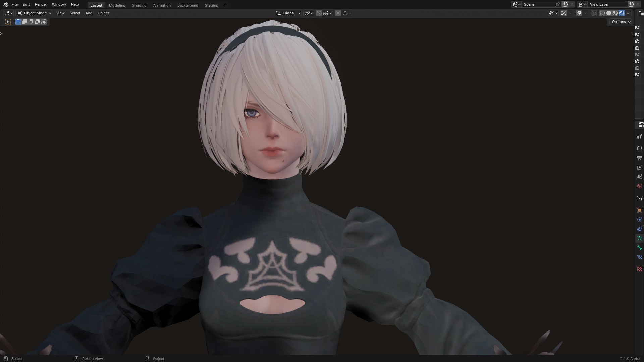Choose the Subtract selection mode
This screenshot has width=644, height=362.
point(31,22)
